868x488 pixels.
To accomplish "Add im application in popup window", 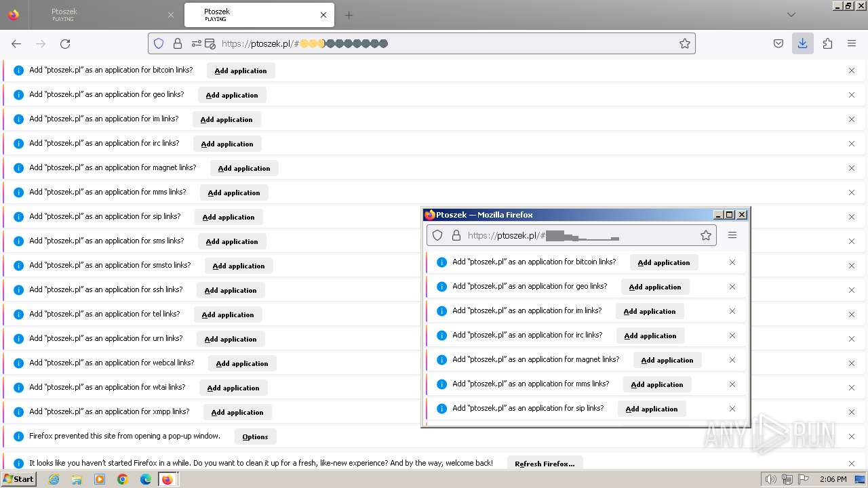I will (650, 311).
